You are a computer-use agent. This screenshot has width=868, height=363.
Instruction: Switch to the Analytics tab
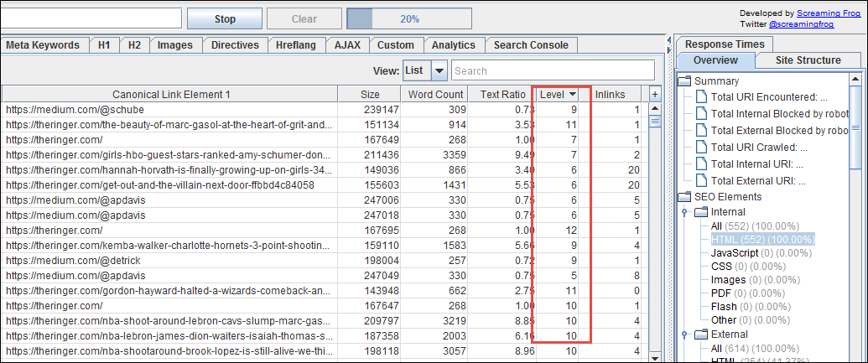pos(454,45)
